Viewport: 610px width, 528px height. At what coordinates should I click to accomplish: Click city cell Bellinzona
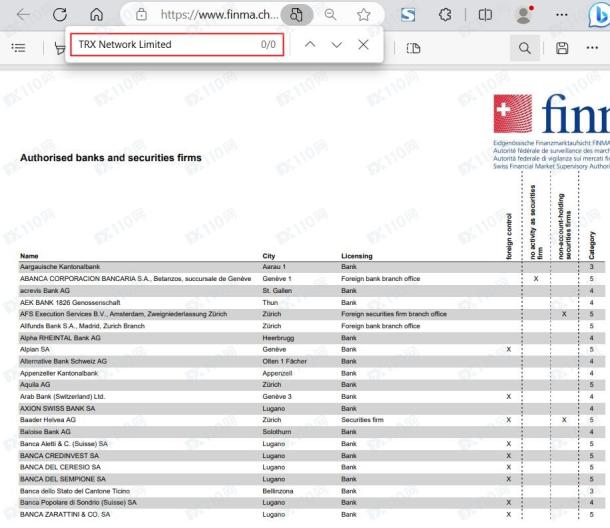coord(278,491)
